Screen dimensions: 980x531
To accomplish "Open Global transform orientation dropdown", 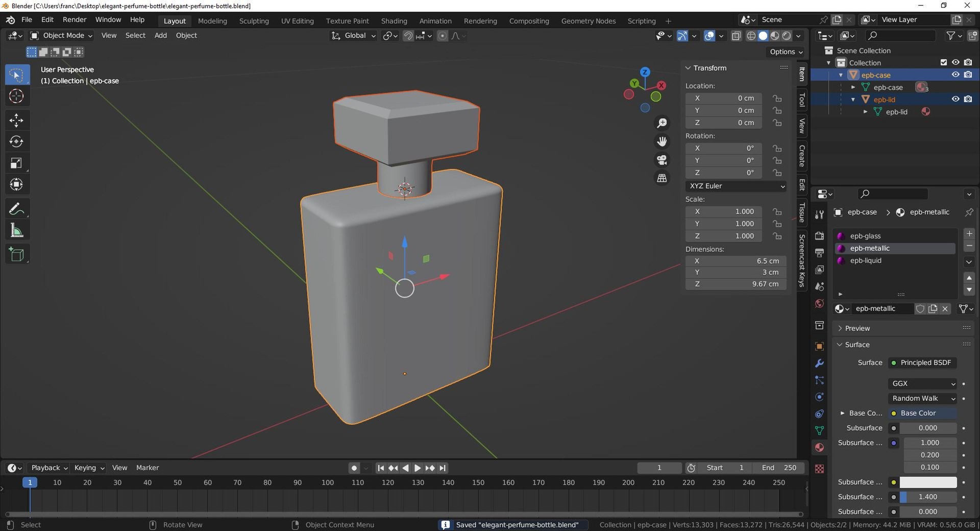I will [x=353, y=36].
